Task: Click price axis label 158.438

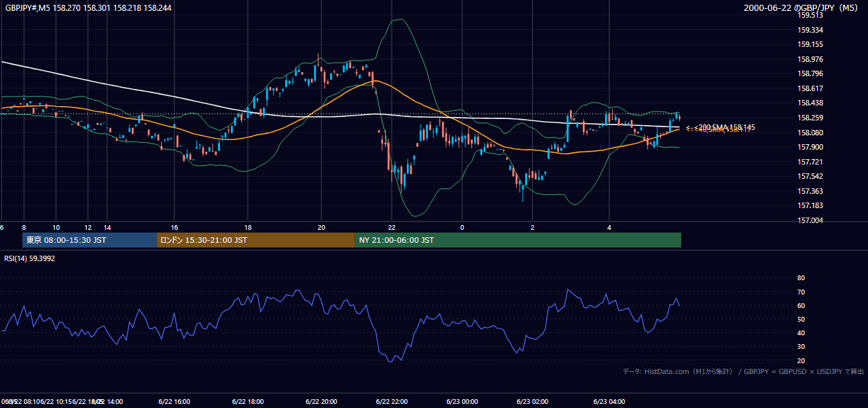Action: [810, 103]
